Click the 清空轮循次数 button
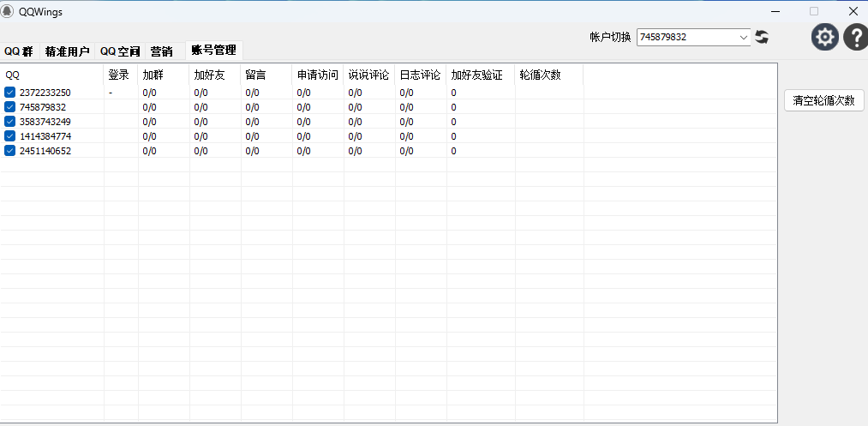The height and width of the screenshot is (426, 868). coord(824,100)
